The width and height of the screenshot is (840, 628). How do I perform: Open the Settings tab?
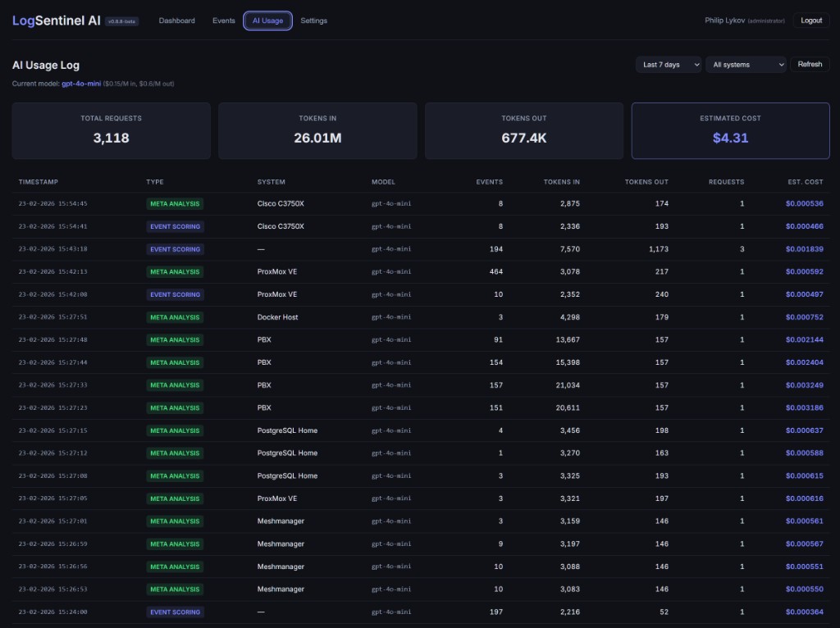tap(313, 20)
